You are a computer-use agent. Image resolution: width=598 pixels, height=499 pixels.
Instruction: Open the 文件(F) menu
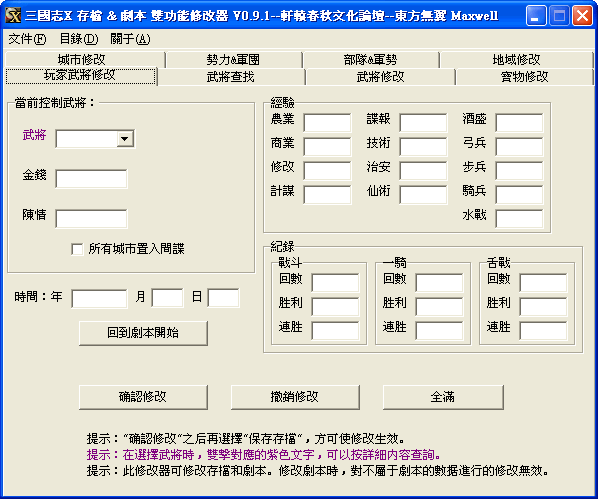point(27,39)
